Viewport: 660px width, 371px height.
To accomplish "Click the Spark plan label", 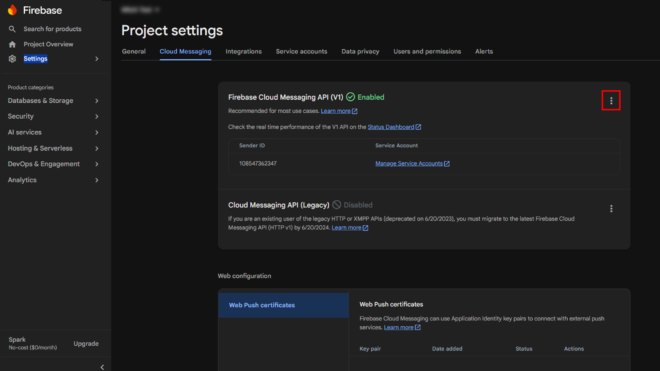I will 17,340.
